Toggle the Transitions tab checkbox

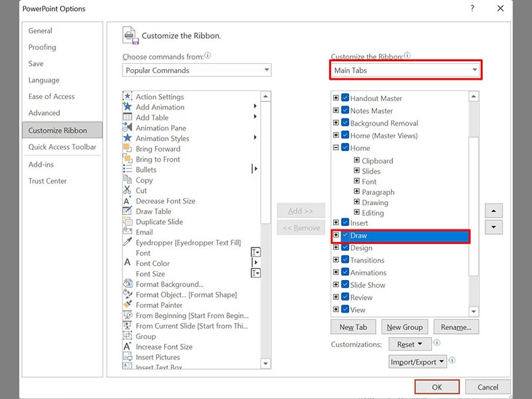(x=345, y=260)
